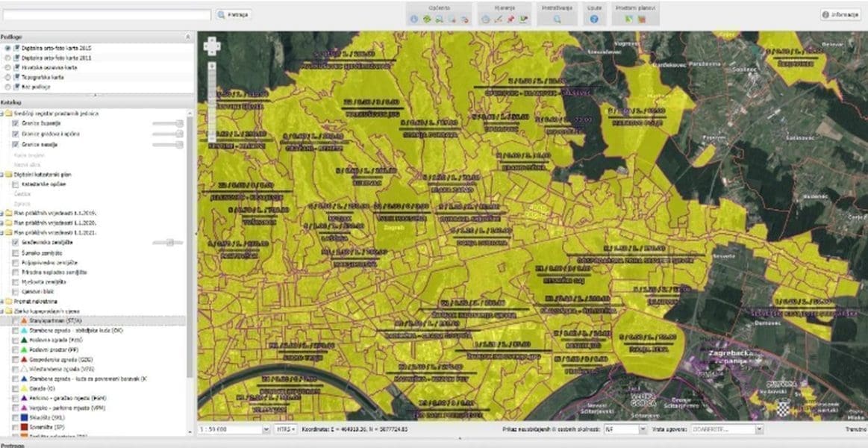Uncheck the Granice županija layer checkbox

pos(16,123)
